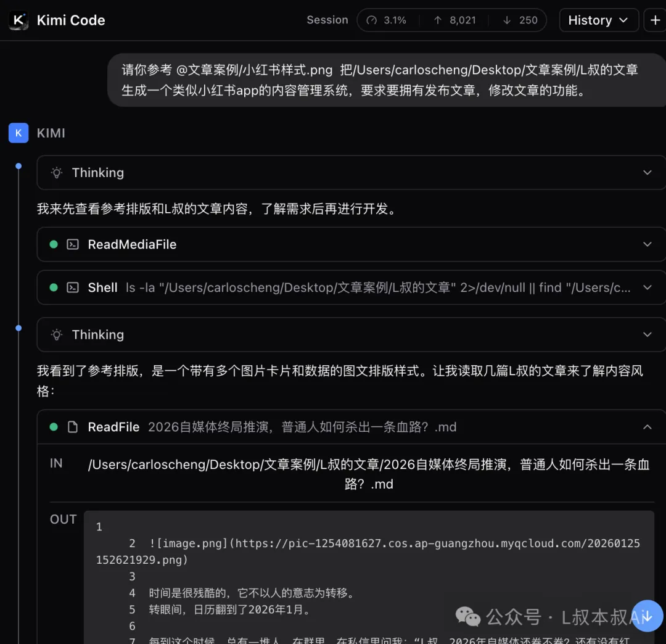Image resolution: width=666 pixels, height=644 pixels.
Task: Click the Kimi Code logo icon
Action: point(18,20)
